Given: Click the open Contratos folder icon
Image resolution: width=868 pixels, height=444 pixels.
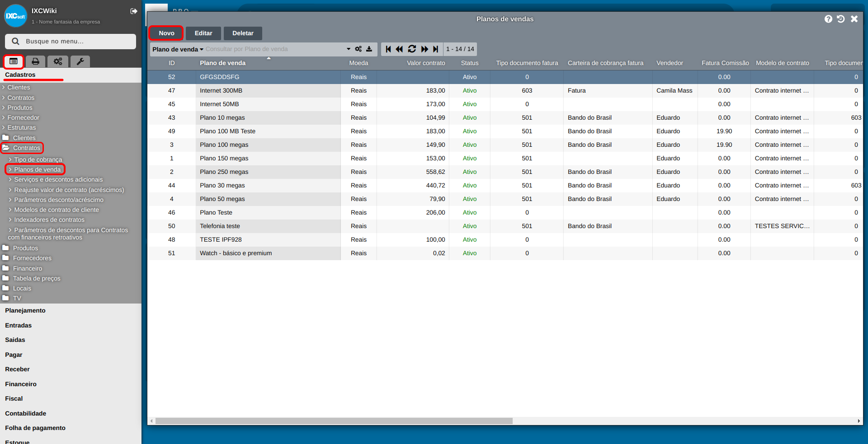Looking at the screenshot, I should tap(5, 147).
